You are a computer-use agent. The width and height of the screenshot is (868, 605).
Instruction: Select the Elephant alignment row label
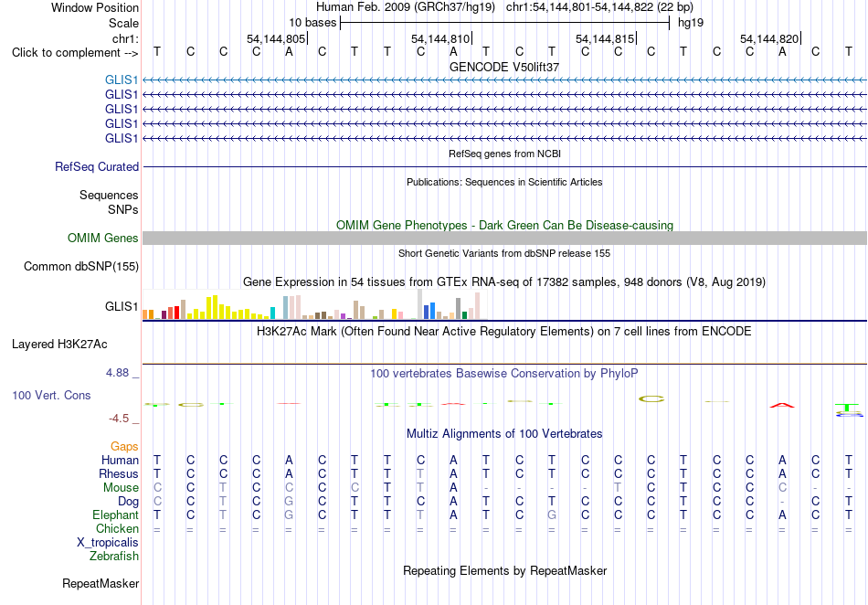pyautogui.click(x=116, y=515)
